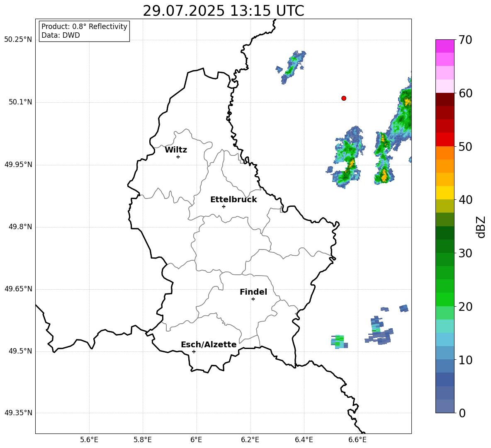Viewport: 491px width, 448px height.
Task: Click the dark red colorbar swatch below 60
Action: pyautogui.click(x=445, y=99)
